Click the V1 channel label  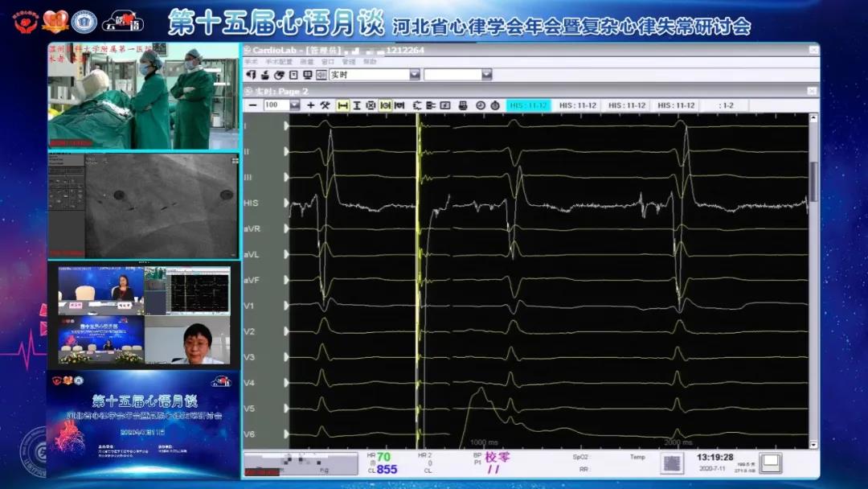pos(249,306)
